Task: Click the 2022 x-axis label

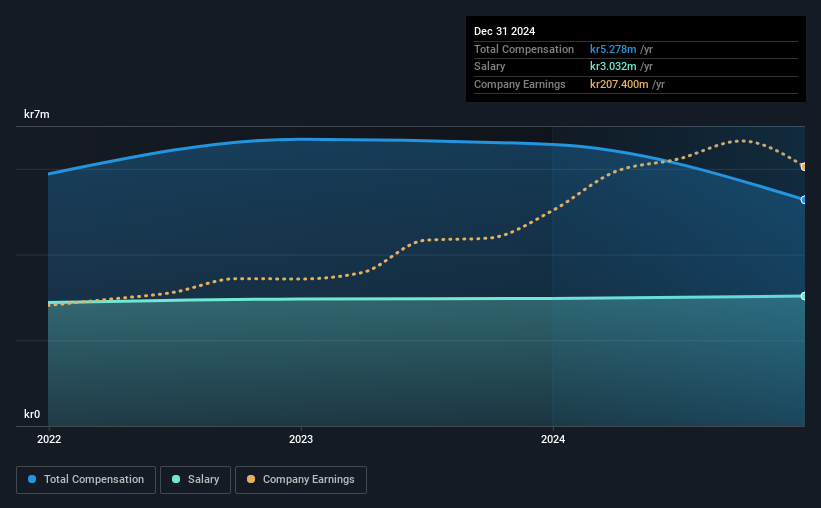Action: pyautogui.click(x=49, y=439)
